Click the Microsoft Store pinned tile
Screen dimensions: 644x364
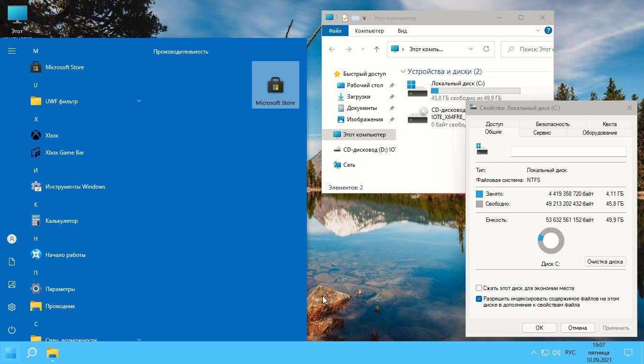point(275,85)
